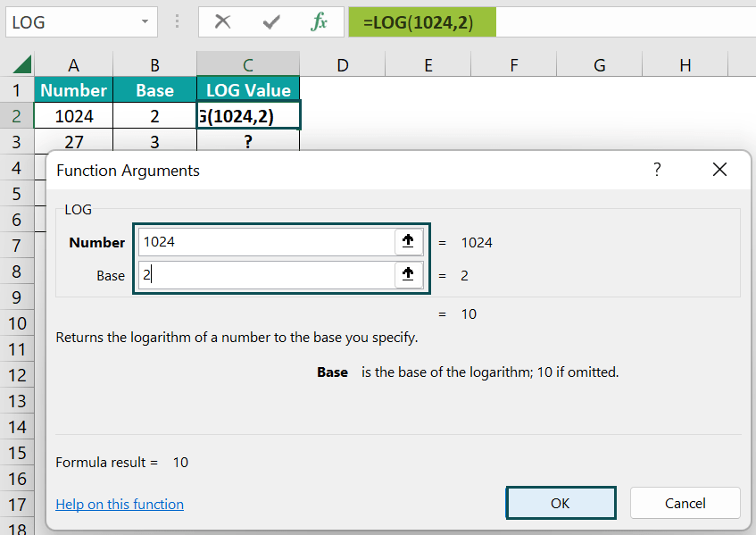756x535 pixels.
Task: Collapse the Base argument field
Action: point(408,275)
